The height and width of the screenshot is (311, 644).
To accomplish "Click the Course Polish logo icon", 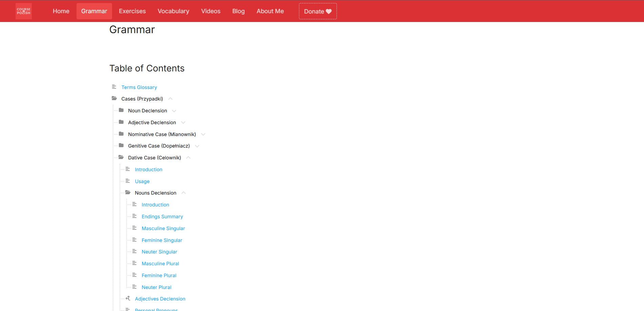I will click(23, 11).
